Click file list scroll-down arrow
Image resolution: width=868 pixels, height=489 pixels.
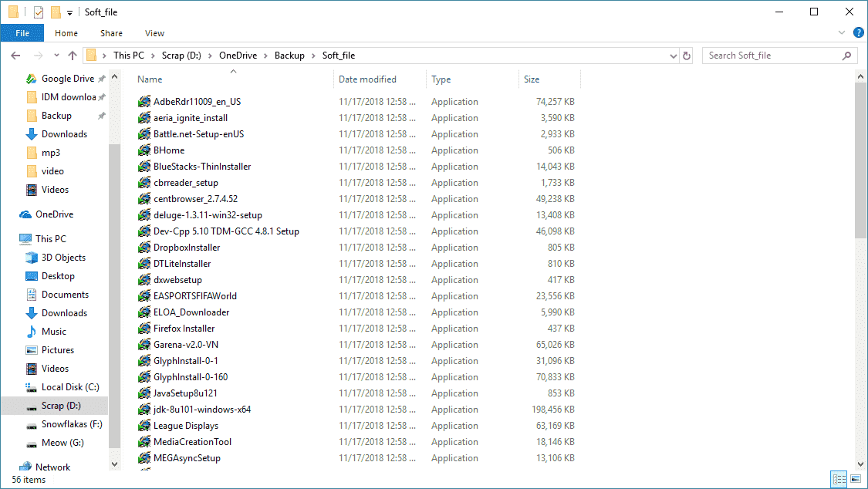click(860, 464)
